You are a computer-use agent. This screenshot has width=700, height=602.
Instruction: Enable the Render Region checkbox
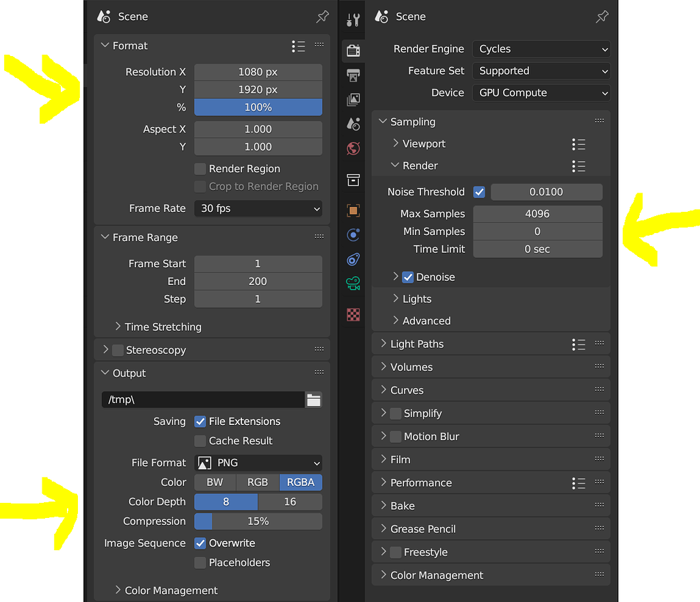200,169
